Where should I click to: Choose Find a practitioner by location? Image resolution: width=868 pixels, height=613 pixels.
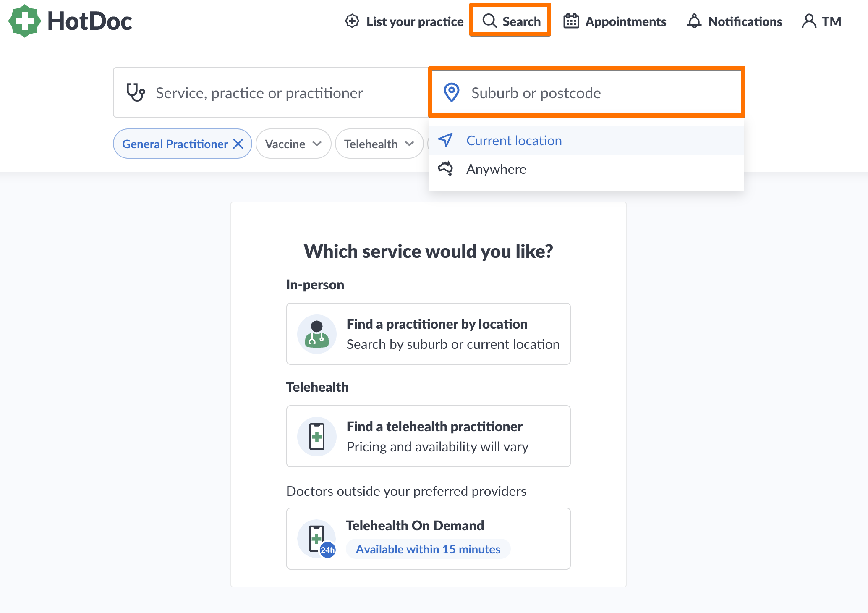click(428, 334)
